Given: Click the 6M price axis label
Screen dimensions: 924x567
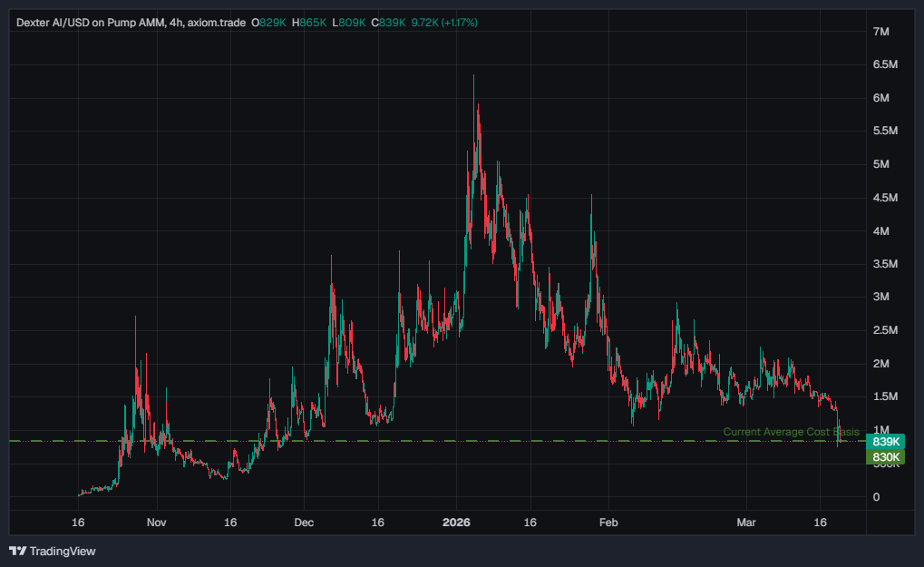Looking at the screenshot, I should pyautogui.click(x=881, y=98).
